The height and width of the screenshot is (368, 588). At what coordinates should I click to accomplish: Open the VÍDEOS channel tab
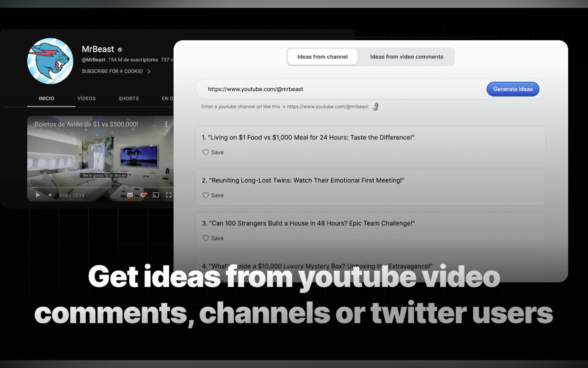coord(86,98)
